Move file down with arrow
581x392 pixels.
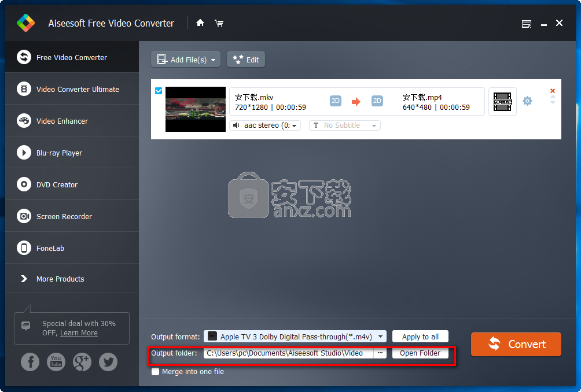pyautogui.click(x=553, y=102)
